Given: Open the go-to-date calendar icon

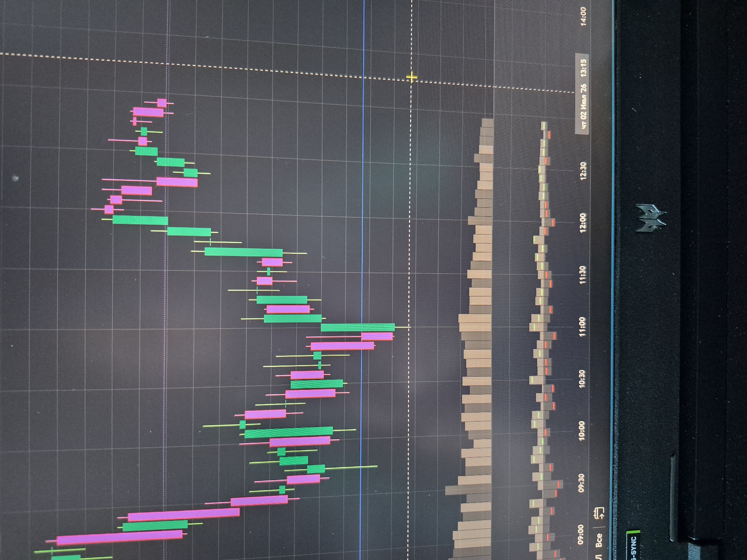Looking at the screenshot, I should (x=599, y=513).
